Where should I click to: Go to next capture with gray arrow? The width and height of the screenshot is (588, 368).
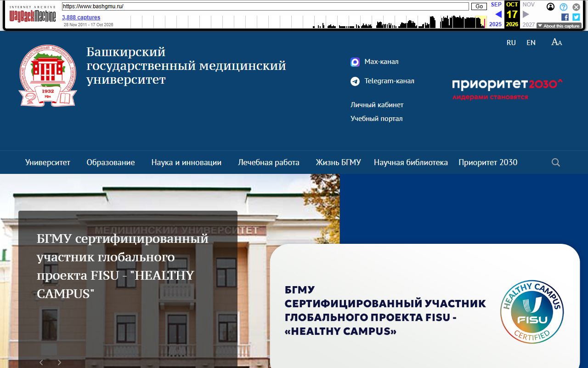tap(526, 14)
